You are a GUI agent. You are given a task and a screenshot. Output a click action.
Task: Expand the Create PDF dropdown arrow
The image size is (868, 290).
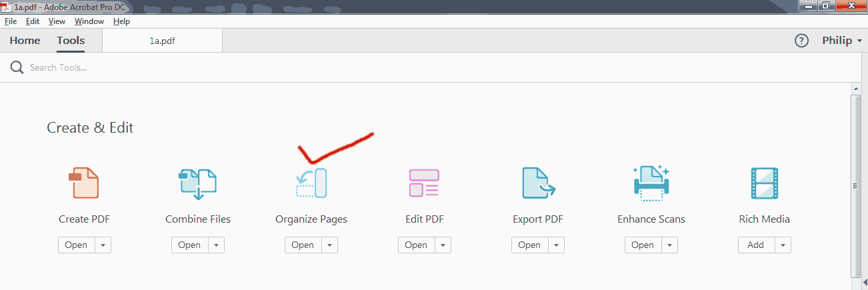(103, 245)
